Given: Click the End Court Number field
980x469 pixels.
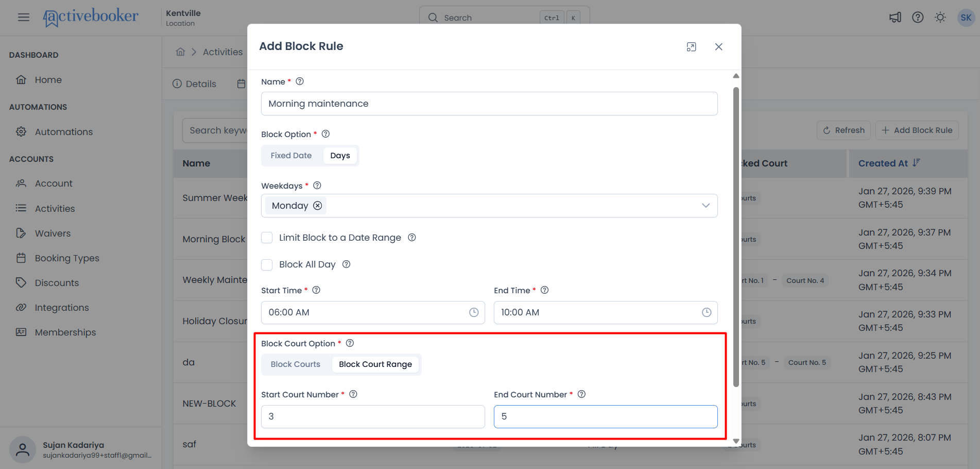Looking at the screenshot, I should (x=606, y=416).
